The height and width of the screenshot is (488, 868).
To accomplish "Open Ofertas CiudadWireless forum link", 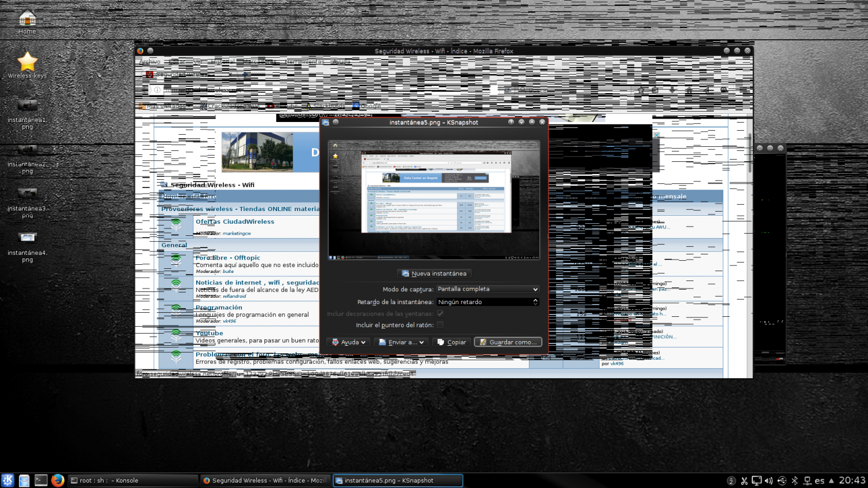I will pos(234,221).
